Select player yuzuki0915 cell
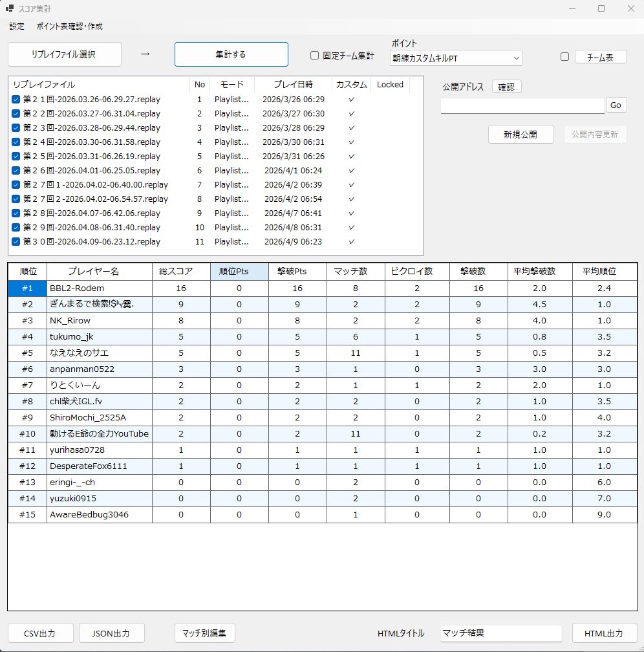644x652 pixels. click(x=100, y=499)
